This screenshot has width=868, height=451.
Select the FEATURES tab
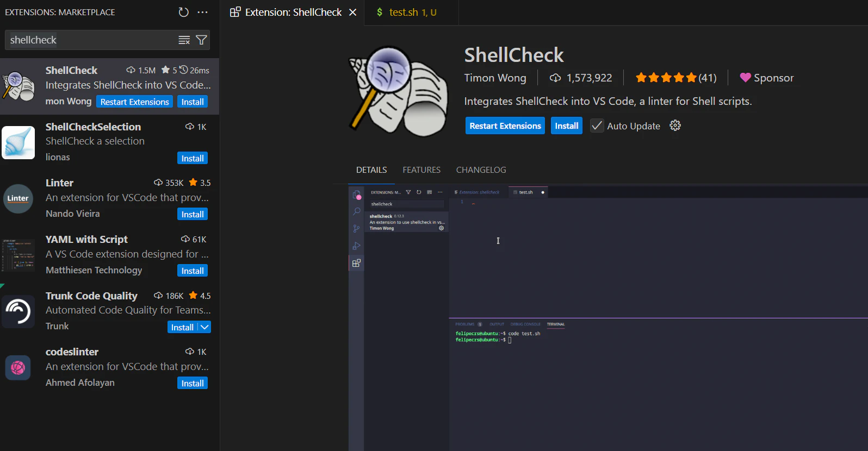421,170
